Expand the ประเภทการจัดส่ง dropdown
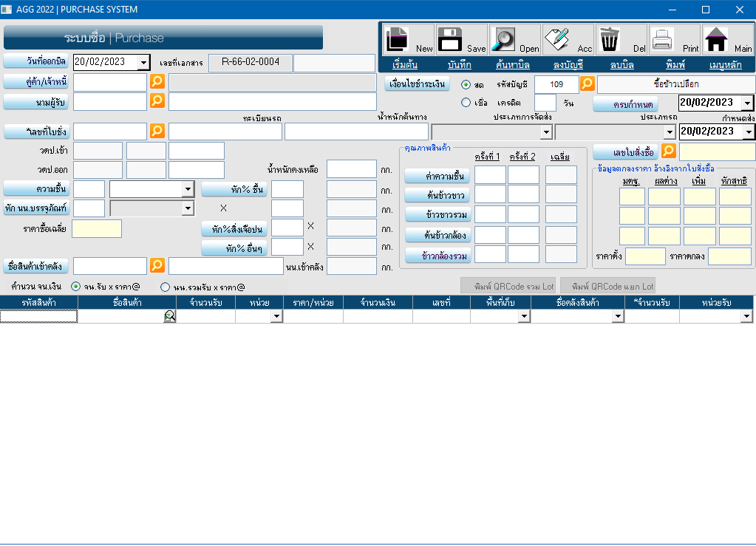This screenshot has width=756, height=546. pos(546,132)
